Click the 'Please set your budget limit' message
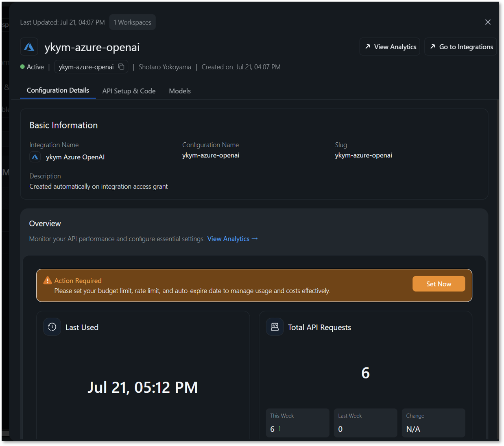 pos(192,291)
